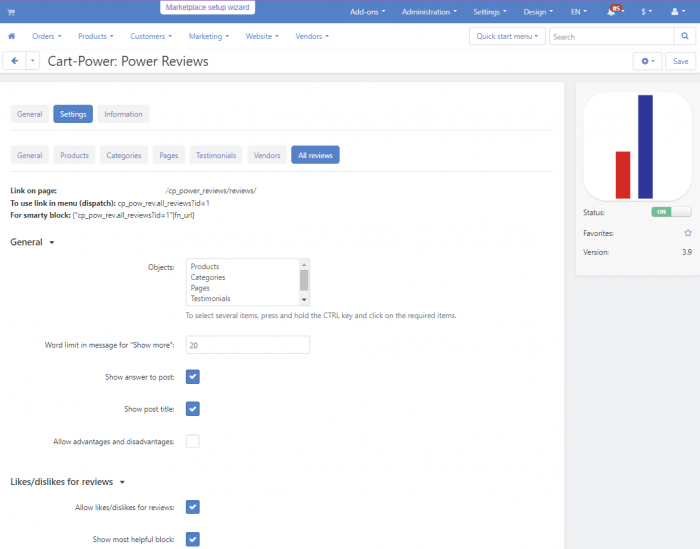Image resolution: width=700 pixels, height=549 pixels.
Task: Click the Objects list scroll up arrow
Action: coord(304,265)
